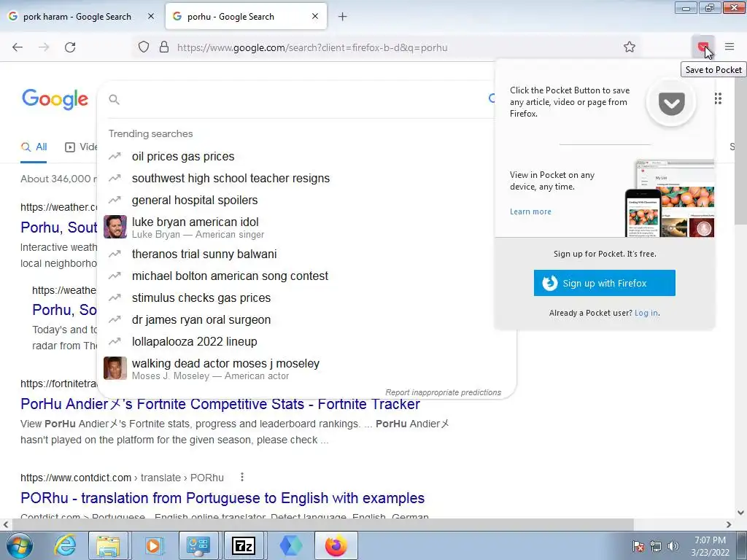Viewport: 747px width, 560px height.
Task: Open 'Learn more' link in Pocket panel
Action: (530, 211)
